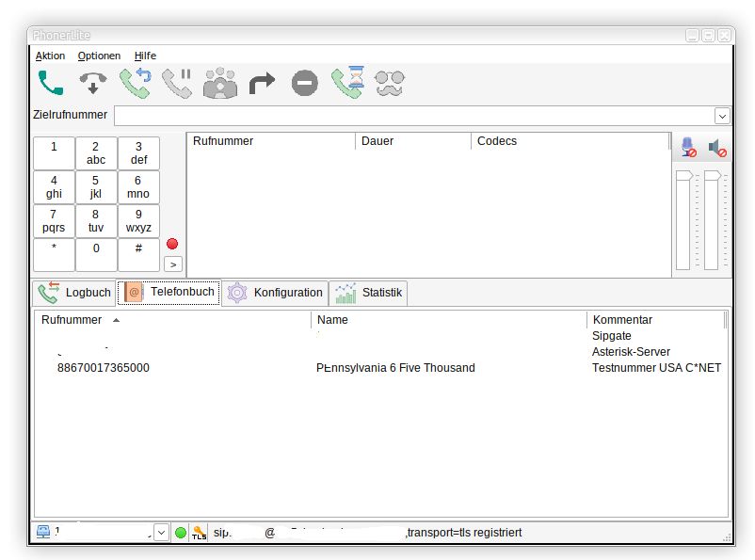Show the Statistik tab
Screen dimensions: 755x560
coord(368,293)
